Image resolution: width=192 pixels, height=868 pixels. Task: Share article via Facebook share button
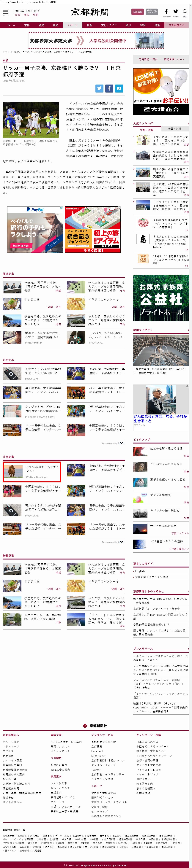[109, 88]
